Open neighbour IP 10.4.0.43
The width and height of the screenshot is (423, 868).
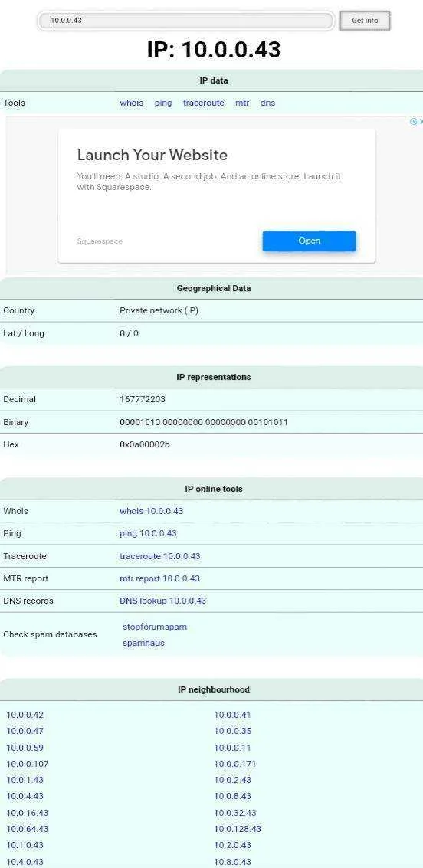pyautogui.click(x=25, y=863)
